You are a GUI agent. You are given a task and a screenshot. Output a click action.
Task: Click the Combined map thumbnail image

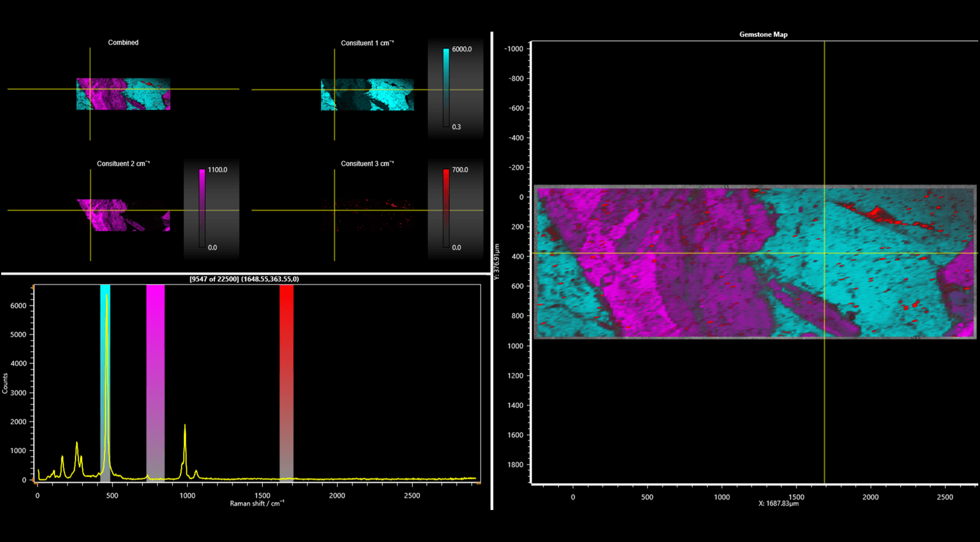click(x=123, y=94)
